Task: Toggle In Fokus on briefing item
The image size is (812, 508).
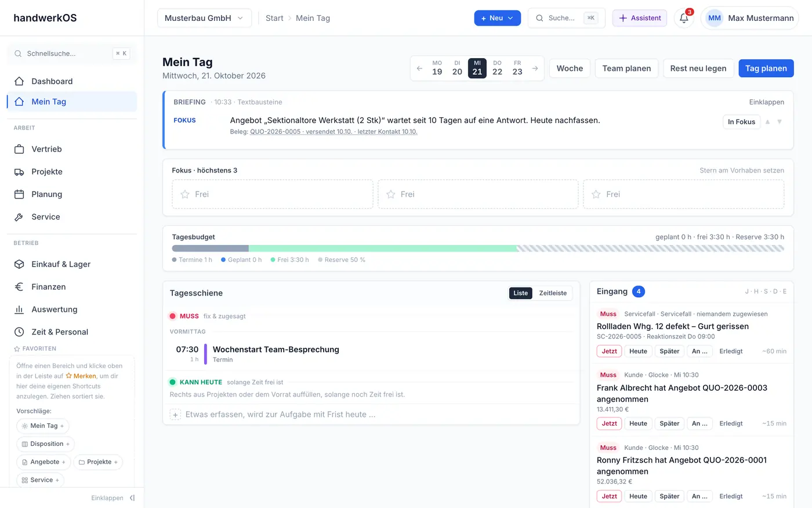Action: 741,122
